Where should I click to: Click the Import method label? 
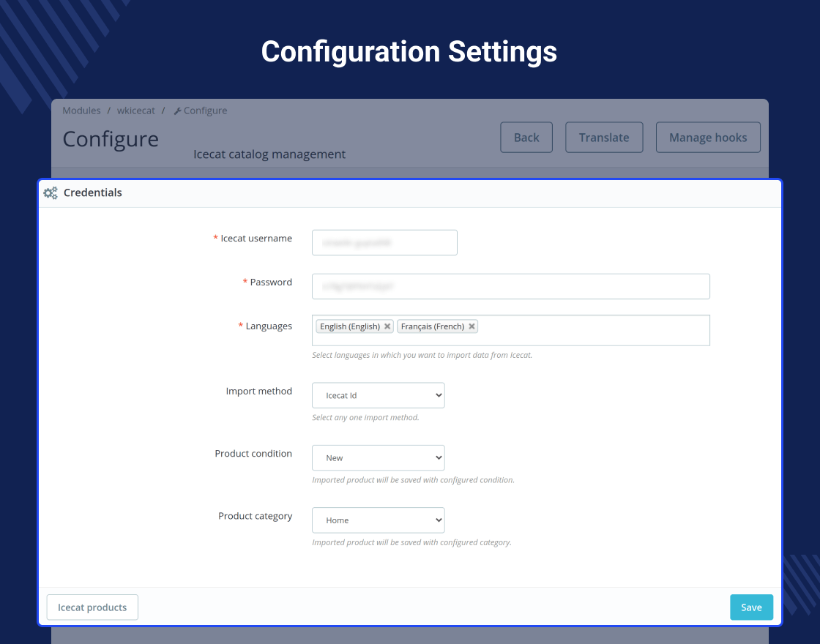pyautogui.click(x=259, y=391)
